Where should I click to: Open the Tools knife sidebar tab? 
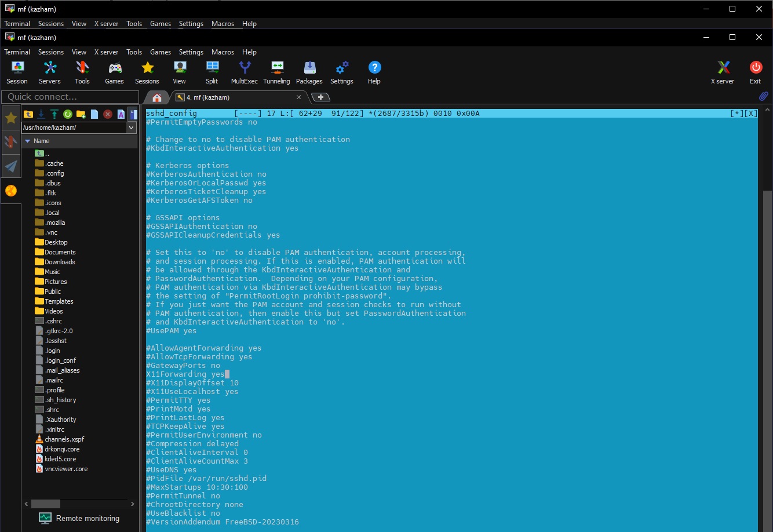(11, 142)
